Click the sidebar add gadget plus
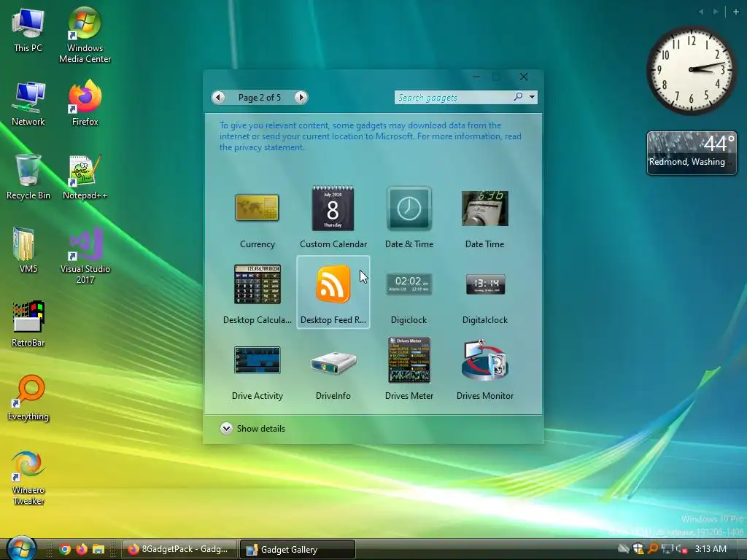The height and width of the screenshot is (560, 747). click(736, 12)
